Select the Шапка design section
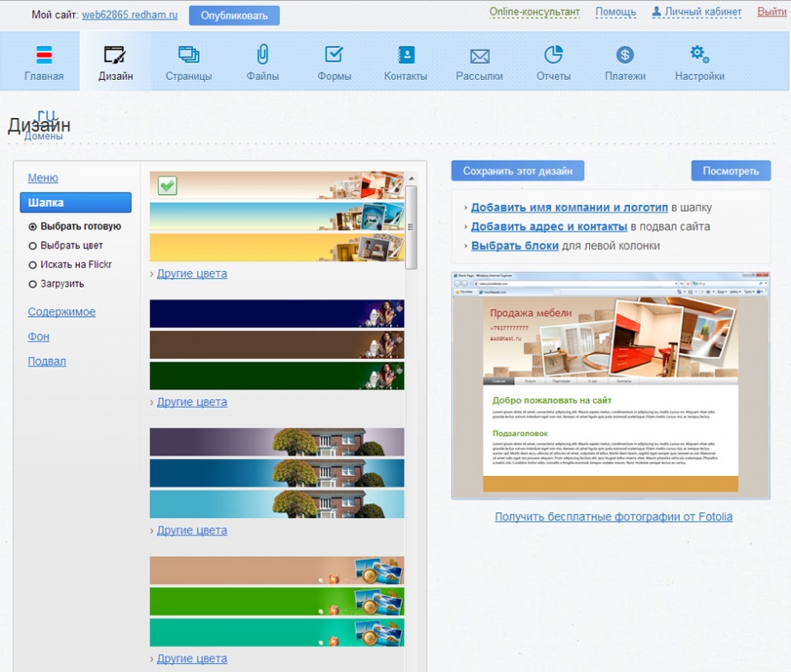 76,203
